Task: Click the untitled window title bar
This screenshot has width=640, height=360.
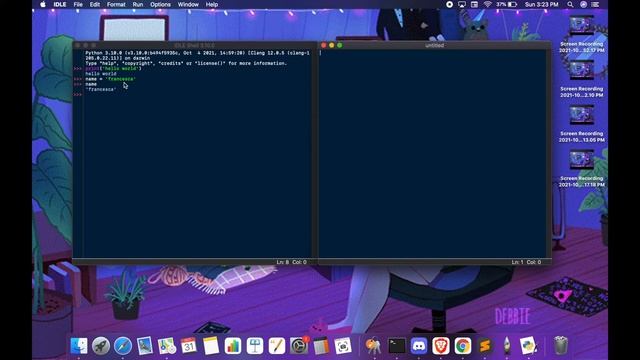Action: tap(435, 45)
